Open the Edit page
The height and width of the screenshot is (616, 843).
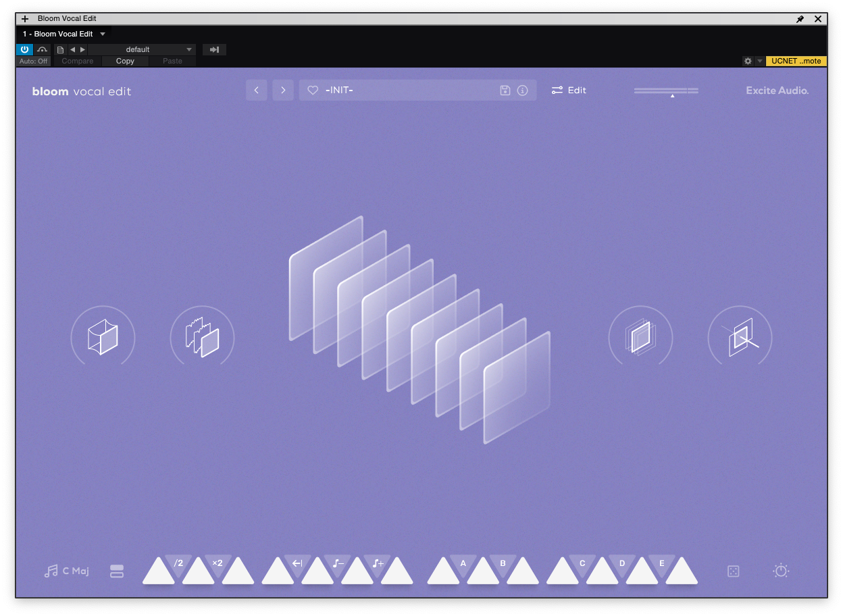(569, 90)
